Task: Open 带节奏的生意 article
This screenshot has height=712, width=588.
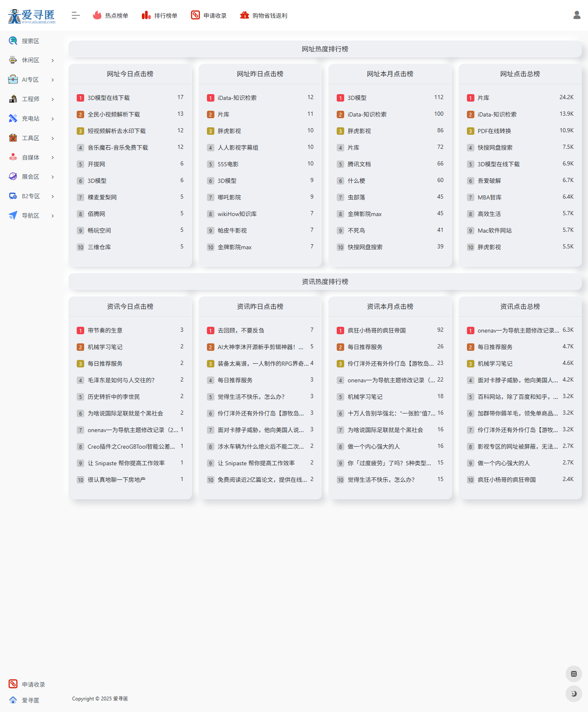Action: point(105,330)
